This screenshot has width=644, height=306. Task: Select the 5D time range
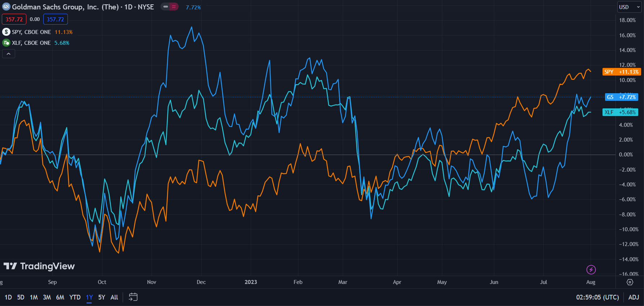21,297
